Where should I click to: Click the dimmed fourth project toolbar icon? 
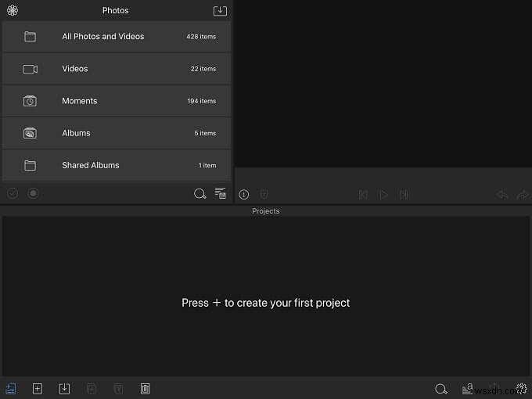pyautogui.click(x=118, y=389)
